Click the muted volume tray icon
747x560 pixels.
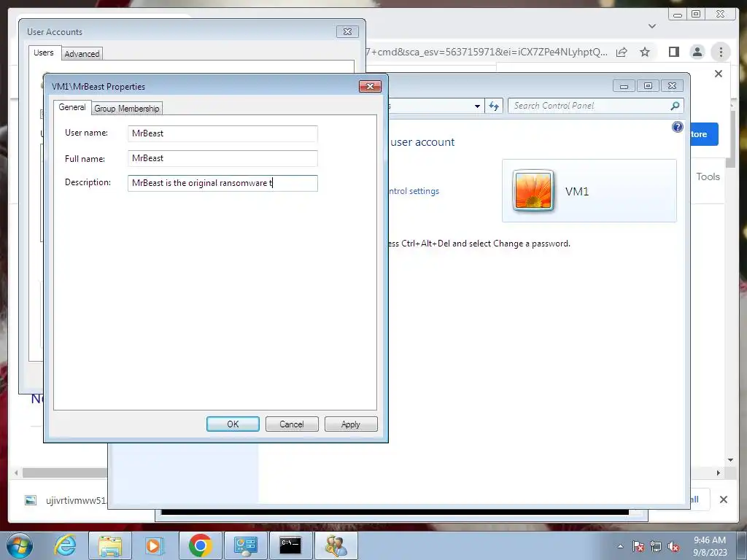point(673,547)
